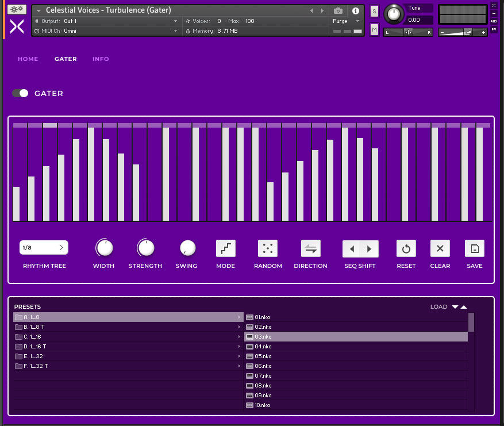Click the PV button on the header

[x=494, y=29]
